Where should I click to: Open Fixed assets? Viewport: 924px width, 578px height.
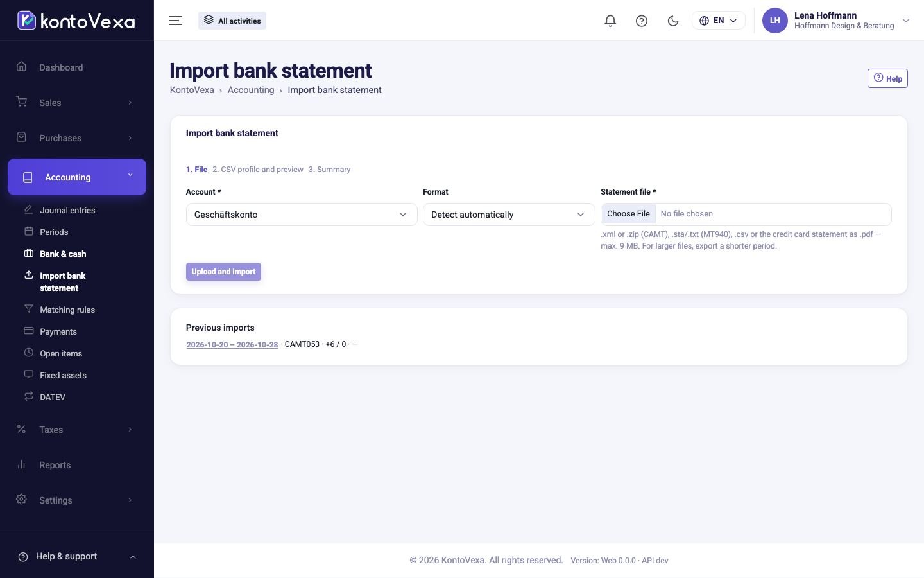point(63,375)
